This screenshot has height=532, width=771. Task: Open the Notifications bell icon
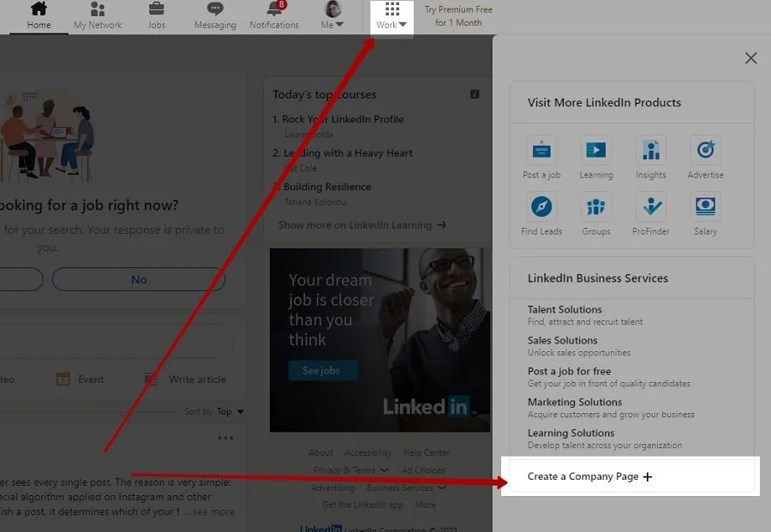[274, 10]
